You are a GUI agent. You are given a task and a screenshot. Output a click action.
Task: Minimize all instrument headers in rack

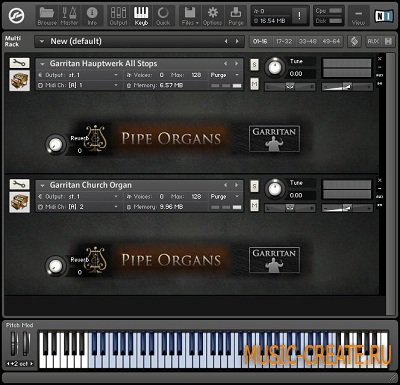(x=388, y=41)
